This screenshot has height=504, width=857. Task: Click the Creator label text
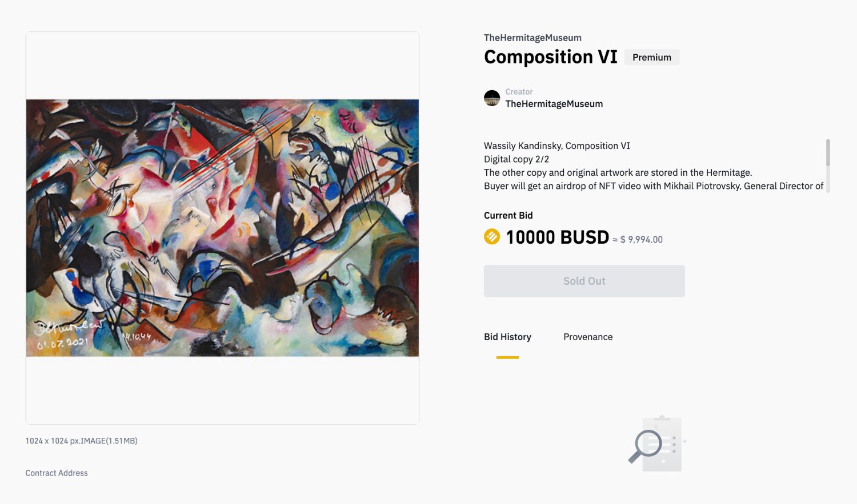click(519, 91)
